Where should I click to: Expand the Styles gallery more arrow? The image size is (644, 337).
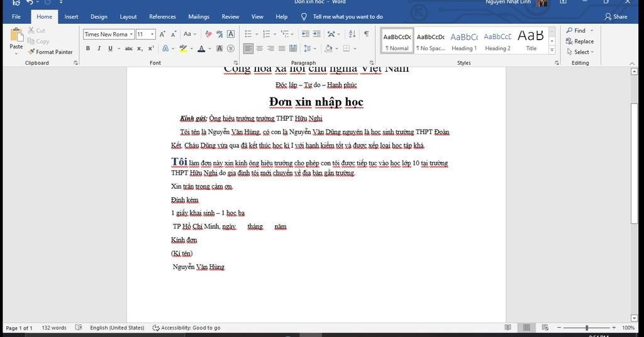tap(552, 50)
